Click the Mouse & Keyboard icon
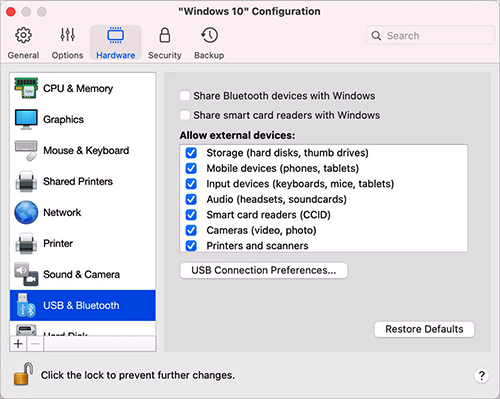This screenshot has height=399, width=500. [26, 150]
